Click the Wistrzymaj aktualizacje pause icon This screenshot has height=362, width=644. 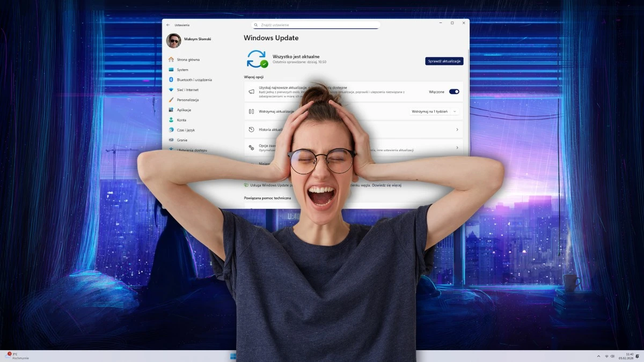(x=251, y=112)
